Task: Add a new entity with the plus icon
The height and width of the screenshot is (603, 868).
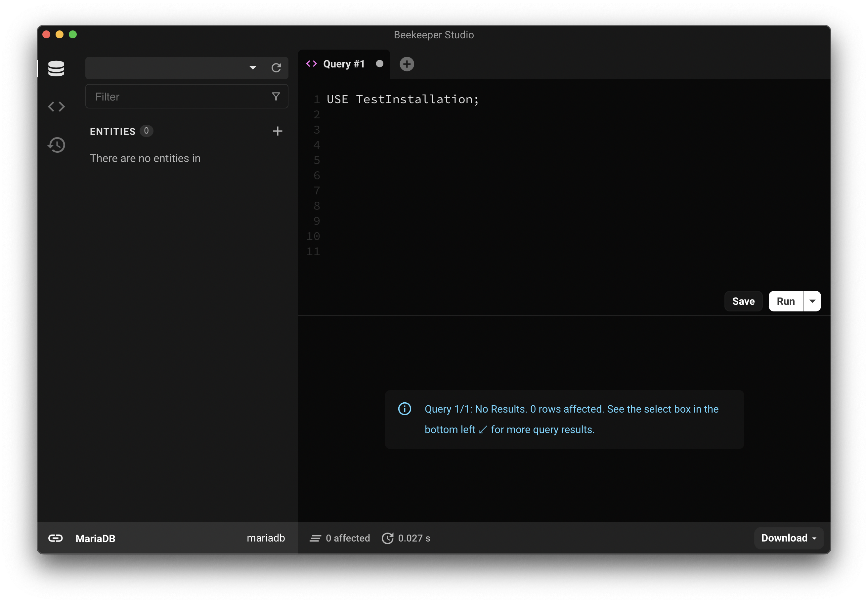Action: click(x=278, y=131)
